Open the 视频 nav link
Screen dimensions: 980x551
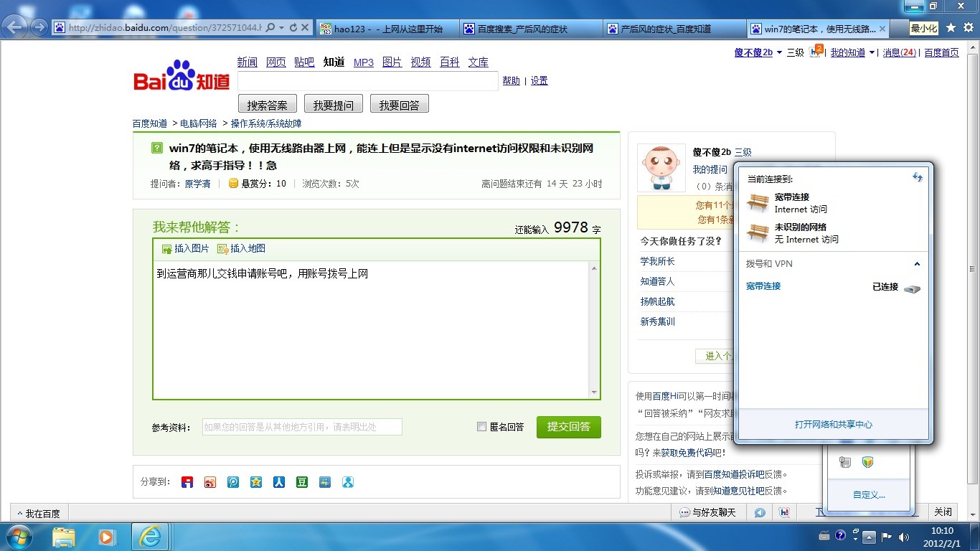pos(420,62)
